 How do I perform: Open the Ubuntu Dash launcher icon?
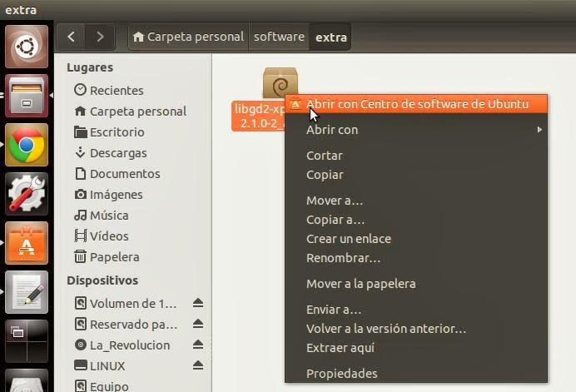click(27, 47)
